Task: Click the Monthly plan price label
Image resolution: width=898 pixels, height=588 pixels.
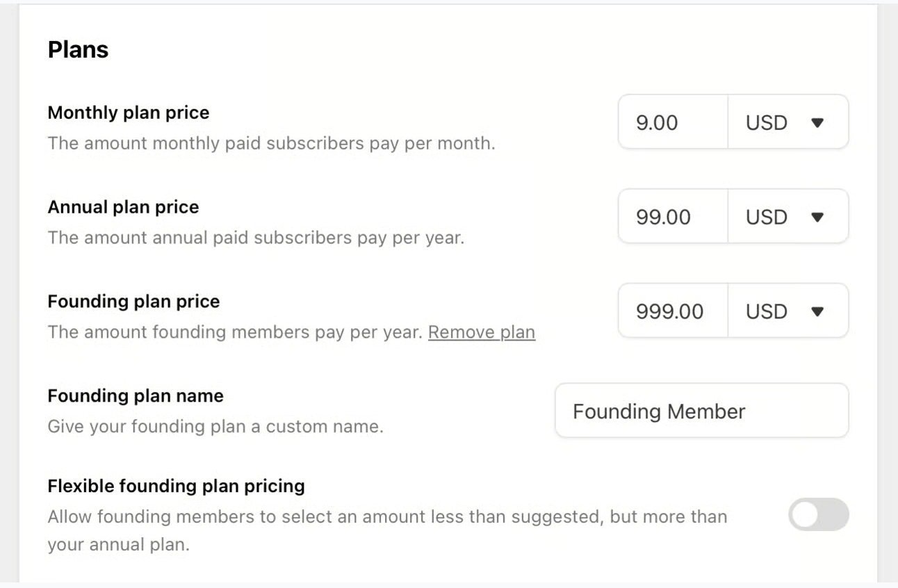Action: click(128, 112)
